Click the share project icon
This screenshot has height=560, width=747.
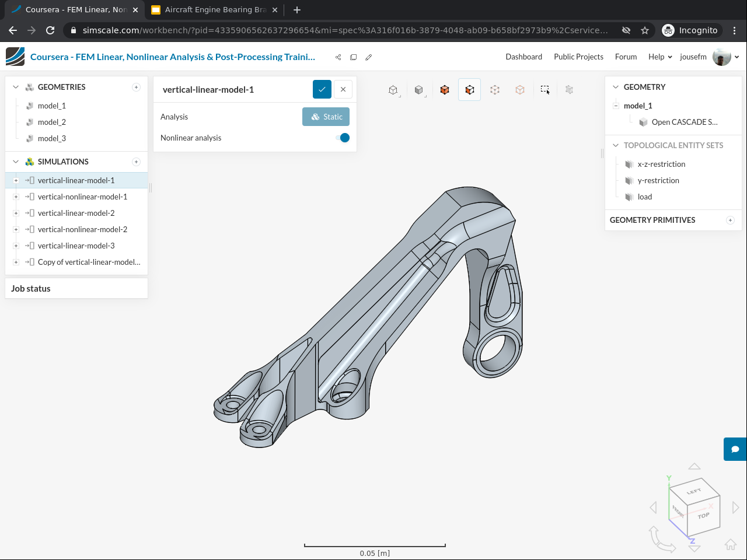pos(338,57)
